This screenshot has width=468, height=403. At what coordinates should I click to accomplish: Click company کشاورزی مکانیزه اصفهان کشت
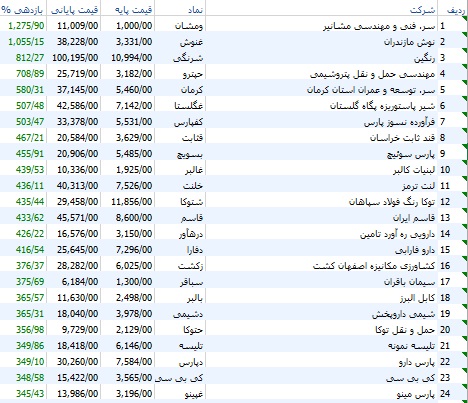coord(374,266)
